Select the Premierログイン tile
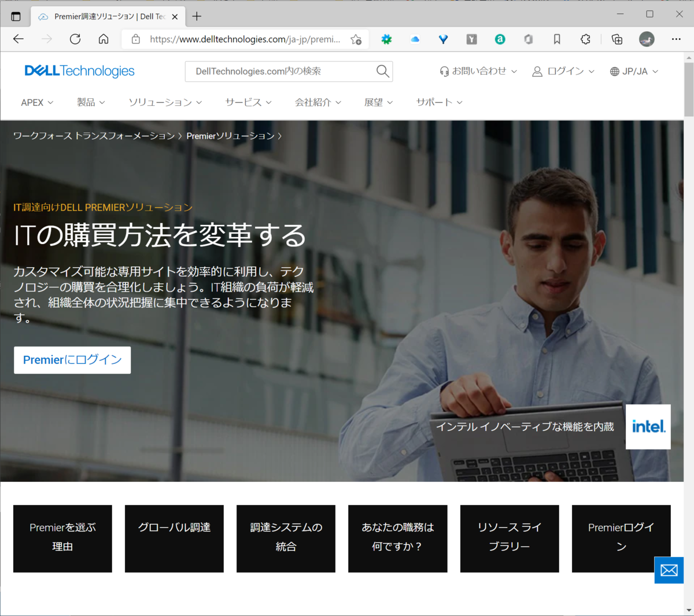 pos(621,538)
